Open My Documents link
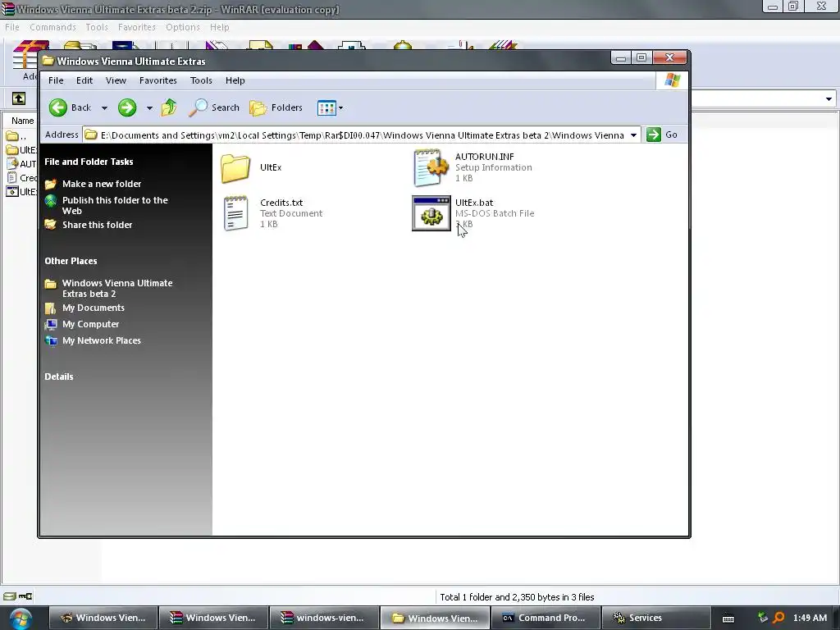 tap(94, 308)
